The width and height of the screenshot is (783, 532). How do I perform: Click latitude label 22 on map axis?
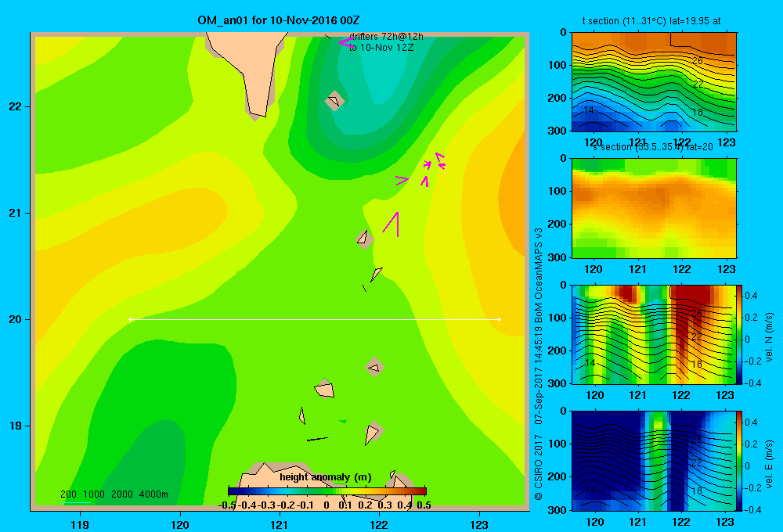pyautogui.click(x=16, y=107)
